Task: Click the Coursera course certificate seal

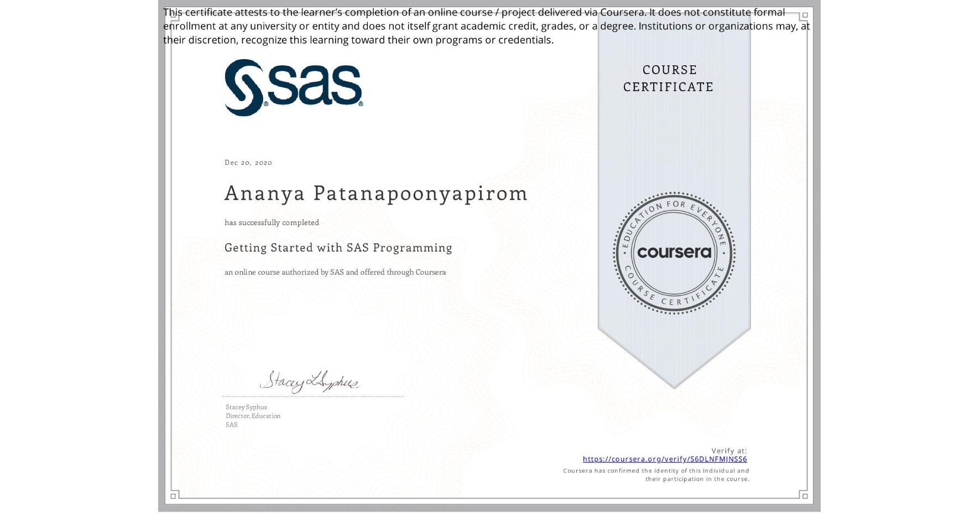Action: (x=674, y=253)
